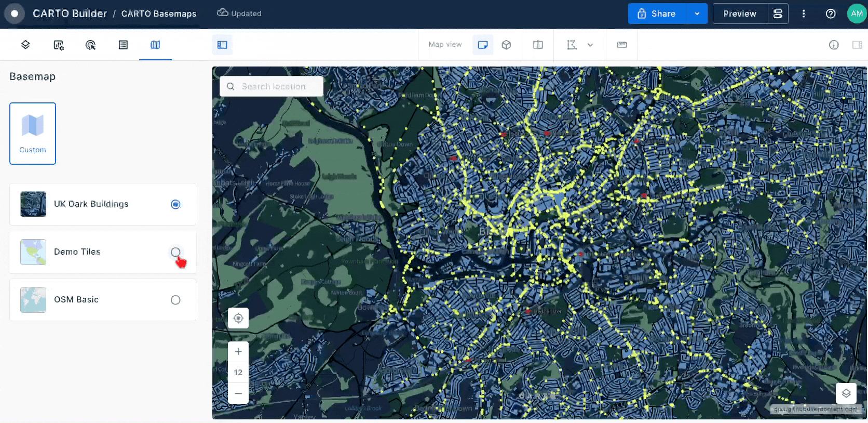Click the Share button

pos(657,14)
